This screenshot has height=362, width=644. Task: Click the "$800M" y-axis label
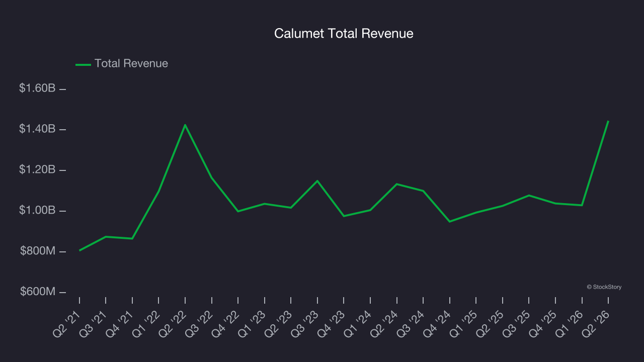pyautogui.click(x=38, y=251)
